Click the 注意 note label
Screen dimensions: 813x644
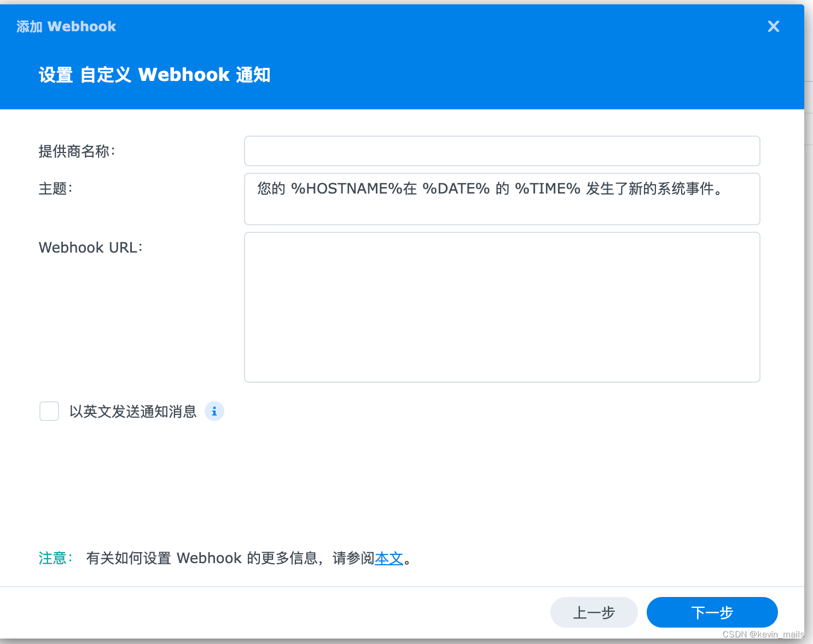coord(55,558)
